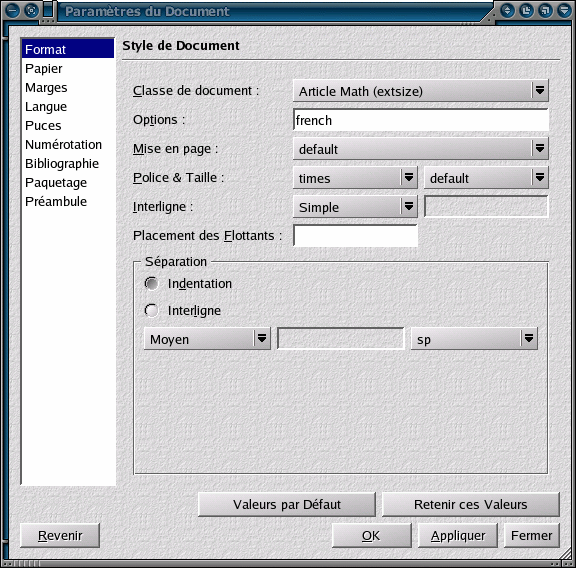Click the separation value field beside Moyen
The width and height of the screenshot is (576, 568).
[x=341, y=339]
